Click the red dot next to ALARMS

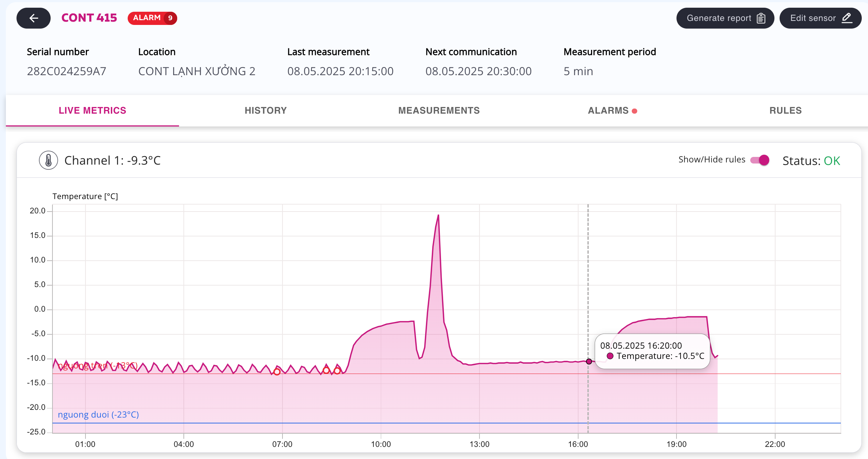tap(635, 111)
